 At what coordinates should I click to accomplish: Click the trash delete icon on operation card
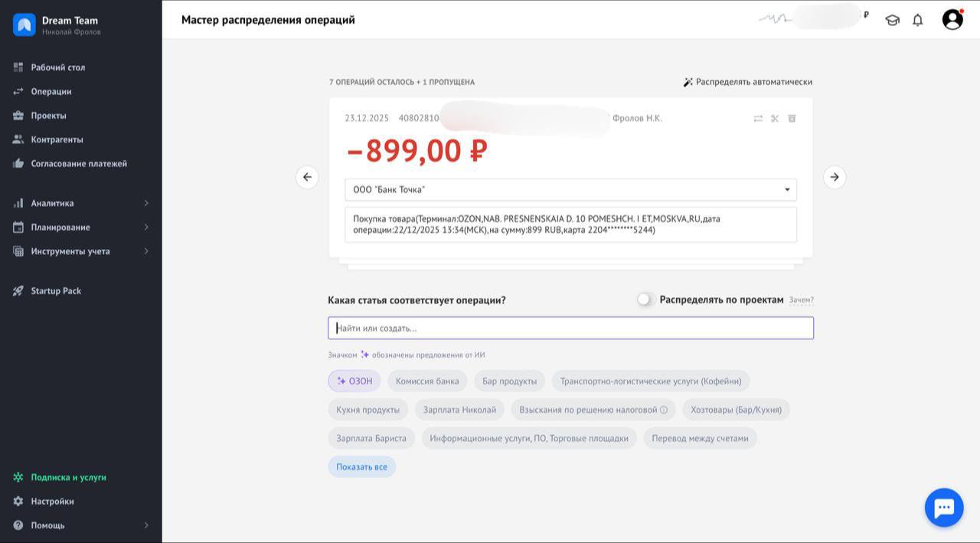tap(792, 119)
